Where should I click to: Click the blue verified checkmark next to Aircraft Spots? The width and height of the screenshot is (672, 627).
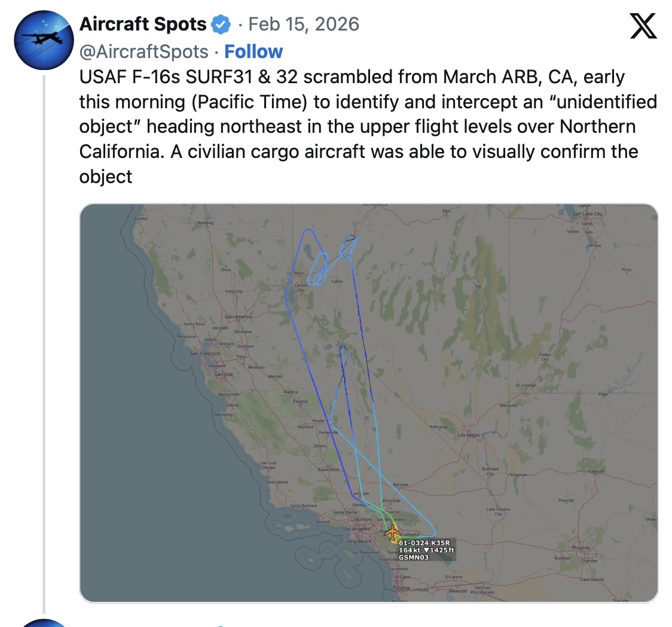[x=220, y=24]
